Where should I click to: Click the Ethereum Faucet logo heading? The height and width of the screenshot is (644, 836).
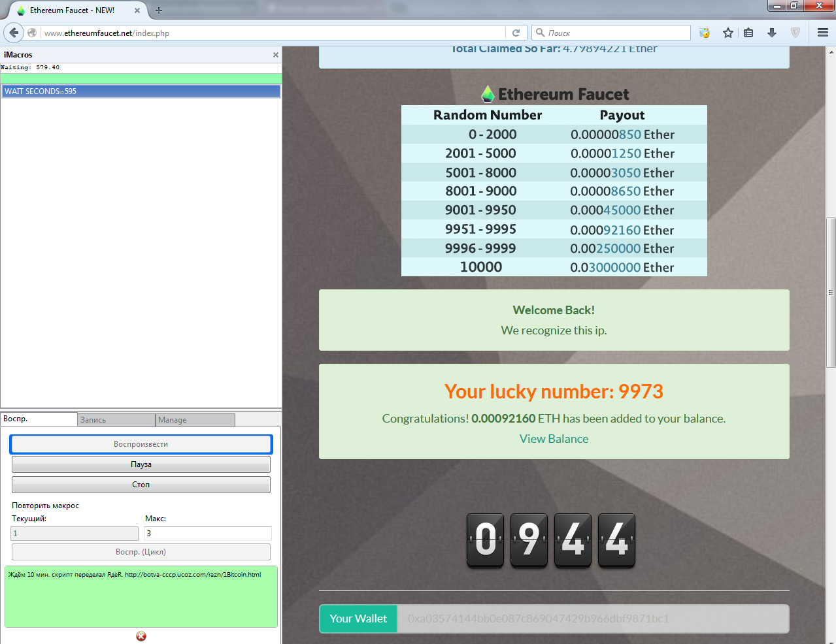coord(554,94)
